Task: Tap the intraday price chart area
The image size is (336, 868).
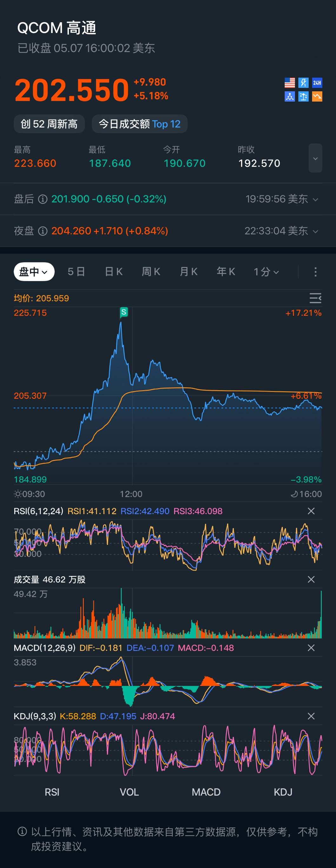Action: click(168, 396)
